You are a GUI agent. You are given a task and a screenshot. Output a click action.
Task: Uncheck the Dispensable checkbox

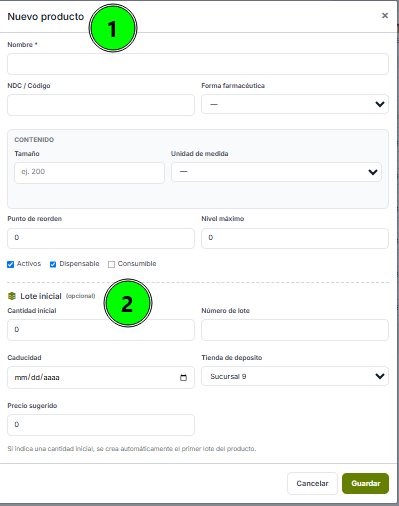click(x=53, y=264)
